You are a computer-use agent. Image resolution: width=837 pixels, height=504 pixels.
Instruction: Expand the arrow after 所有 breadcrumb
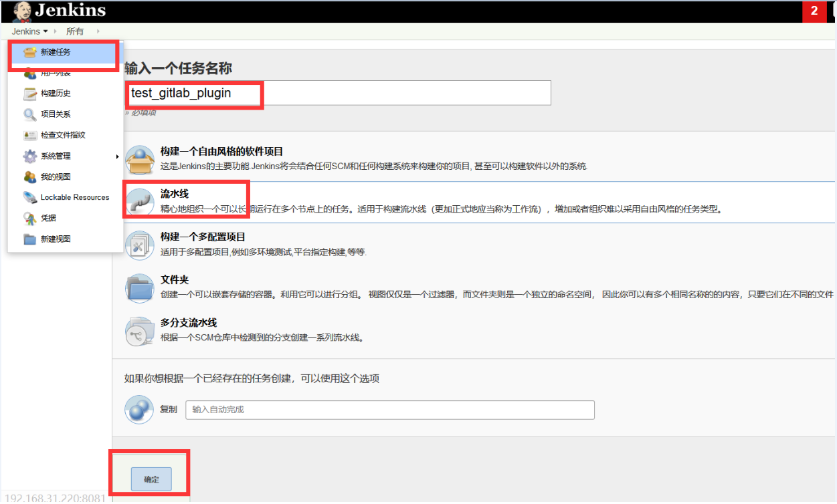98,31
